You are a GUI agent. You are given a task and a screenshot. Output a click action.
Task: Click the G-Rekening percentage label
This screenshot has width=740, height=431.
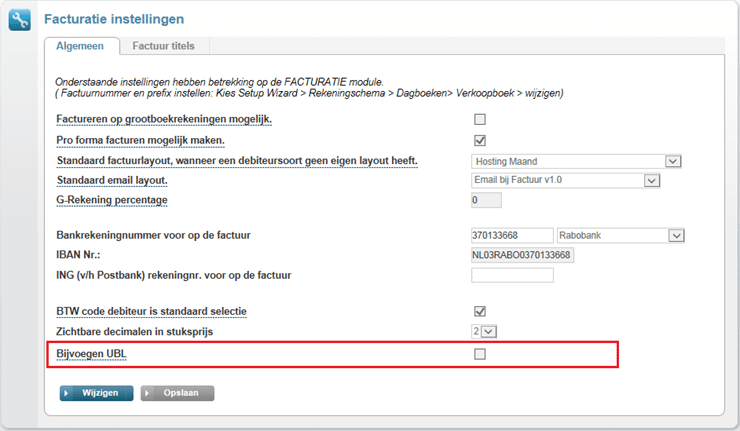click(x=112, y=200)
